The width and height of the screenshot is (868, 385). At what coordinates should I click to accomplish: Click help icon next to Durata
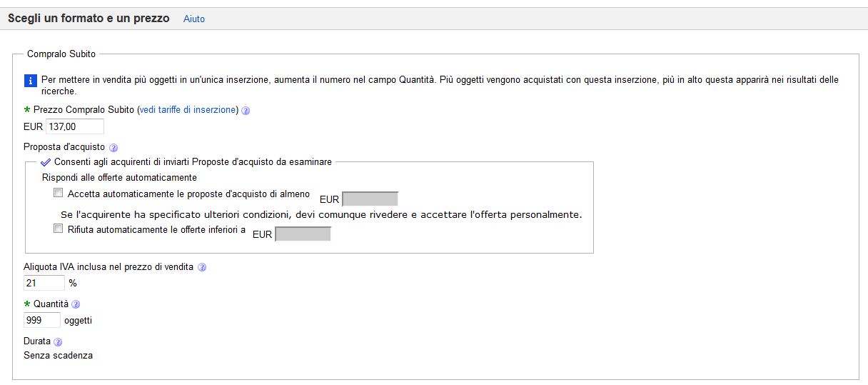pos(58,342)
